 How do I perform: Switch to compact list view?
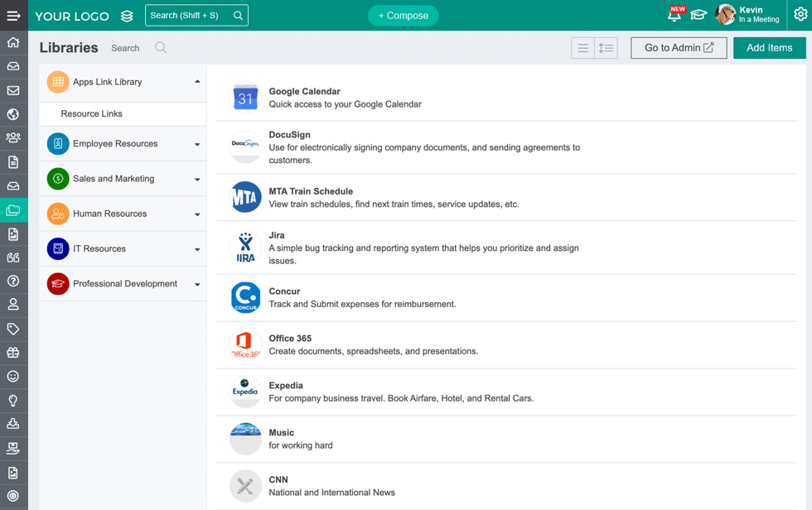tap(583, 48)
